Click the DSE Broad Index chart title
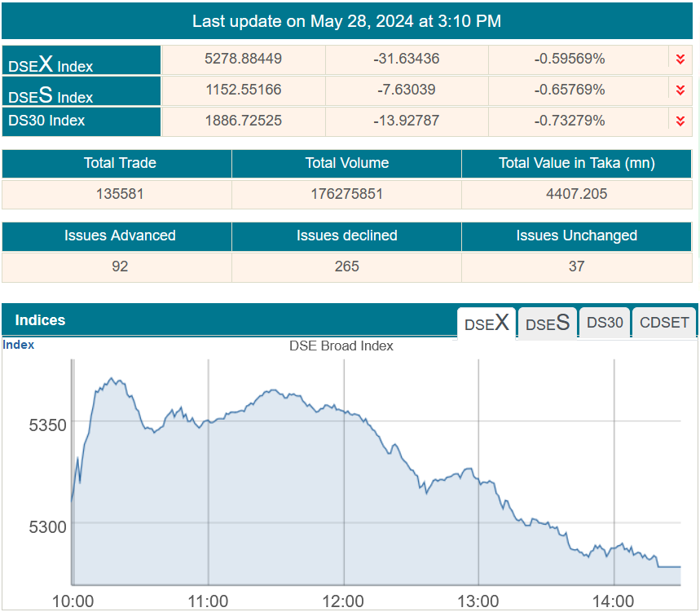This screenshot has width=700, height=612. [x=341, y=346]
